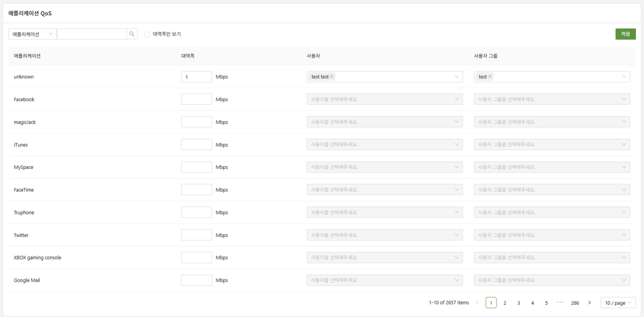Image resolution: width=644 pixels, height=317 pixels.
Task: Focus the application search text box
Action: tap(92, 34)
